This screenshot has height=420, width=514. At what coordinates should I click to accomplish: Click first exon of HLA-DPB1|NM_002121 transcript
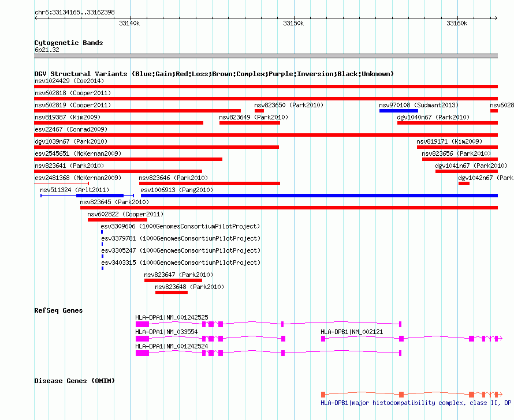click(323, 339)
